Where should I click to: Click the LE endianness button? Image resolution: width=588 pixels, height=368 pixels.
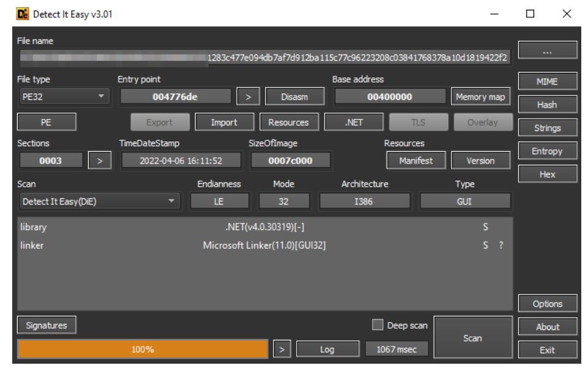(220, 201)
